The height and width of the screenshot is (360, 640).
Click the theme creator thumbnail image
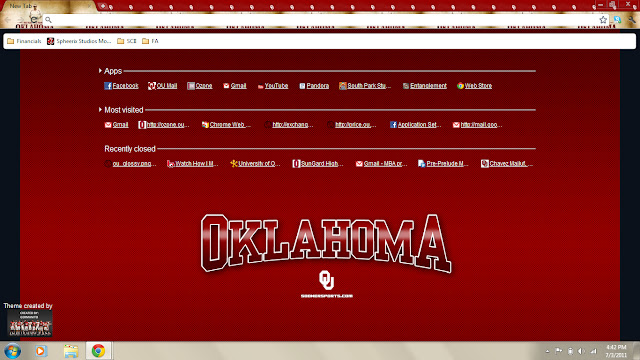29,323
